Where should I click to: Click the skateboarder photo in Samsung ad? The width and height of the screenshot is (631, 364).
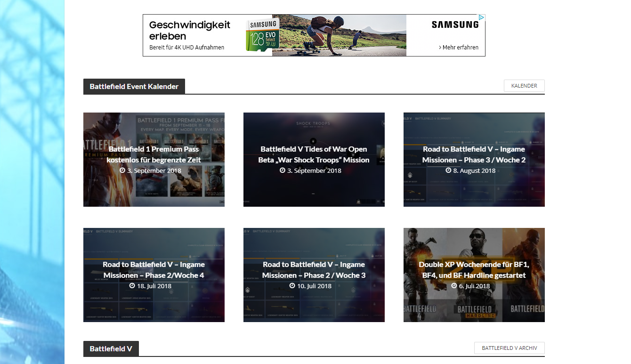pyautogui.click(x=339, y=35)
